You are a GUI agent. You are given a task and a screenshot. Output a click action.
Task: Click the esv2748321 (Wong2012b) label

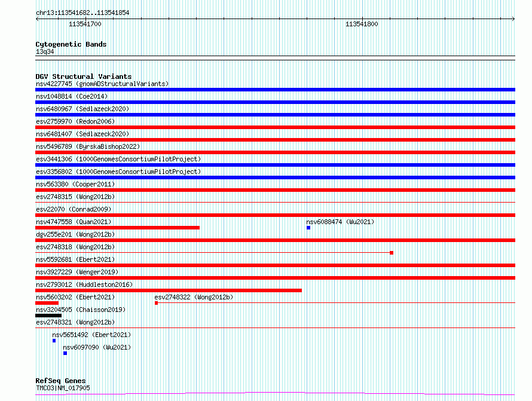coord(75,322)
